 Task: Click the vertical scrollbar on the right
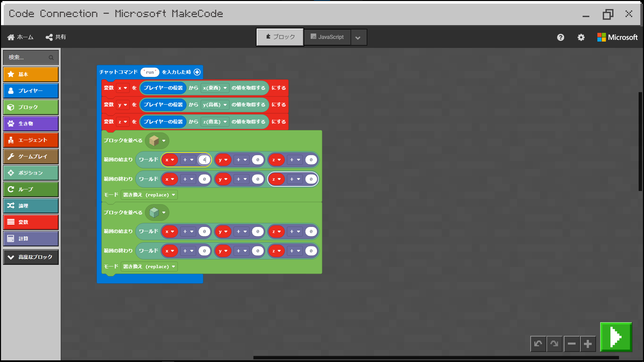[640, 141]
